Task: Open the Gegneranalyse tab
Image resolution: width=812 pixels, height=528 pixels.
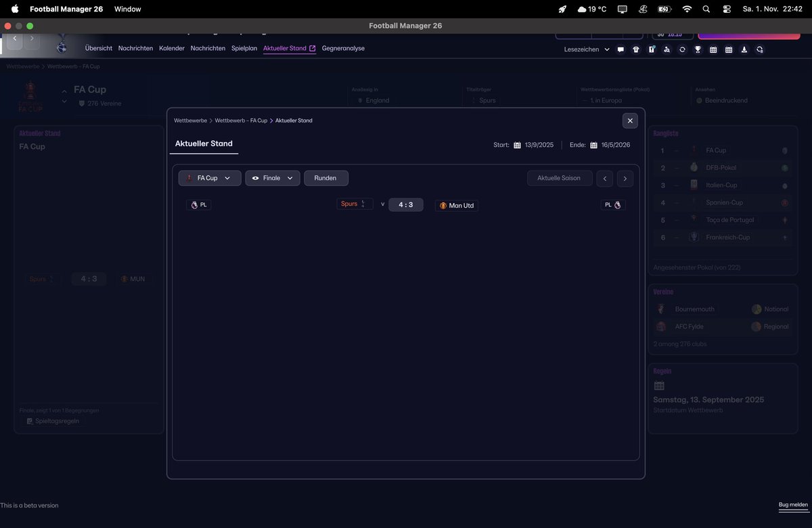Action: pyautogui.click(x=343, y=49)
